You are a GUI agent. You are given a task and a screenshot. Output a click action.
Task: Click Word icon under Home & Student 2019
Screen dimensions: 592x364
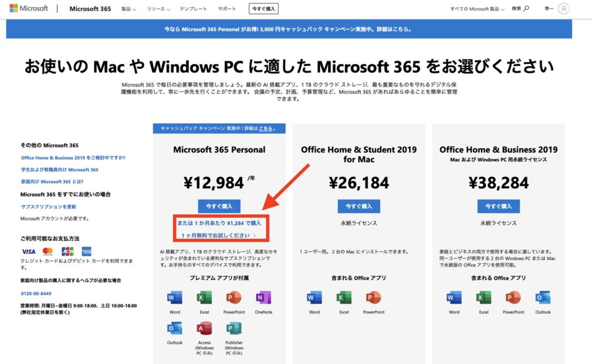pos(314,298)
